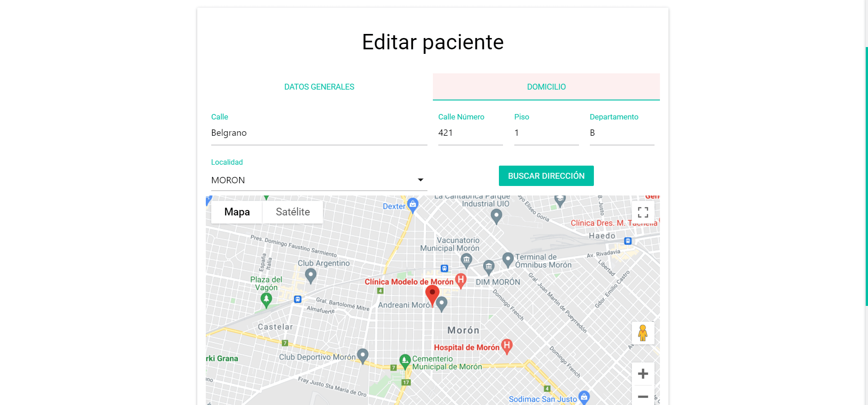The image size is (868, 405).
Task: Open the Localidad dropdown
Action: [x=319, y=180]
